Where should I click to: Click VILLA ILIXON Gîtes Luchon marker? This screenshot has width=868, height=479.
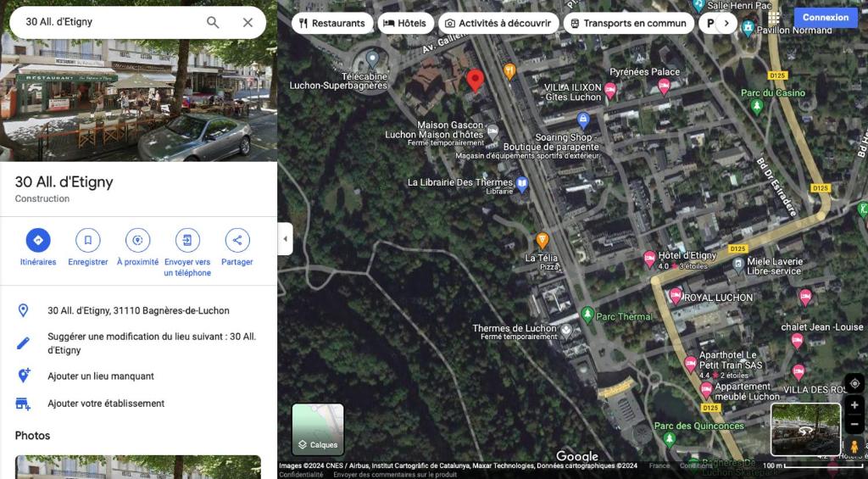[x=610, y=90]
